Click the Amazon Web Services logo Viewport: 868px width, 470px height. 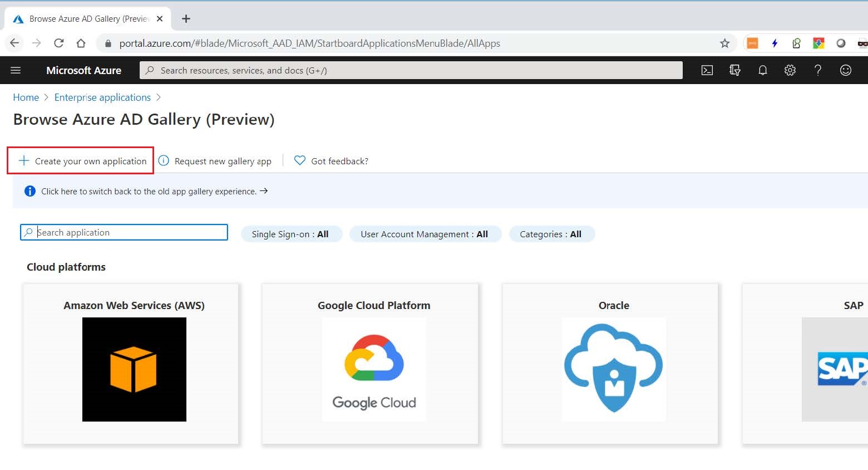134,369
